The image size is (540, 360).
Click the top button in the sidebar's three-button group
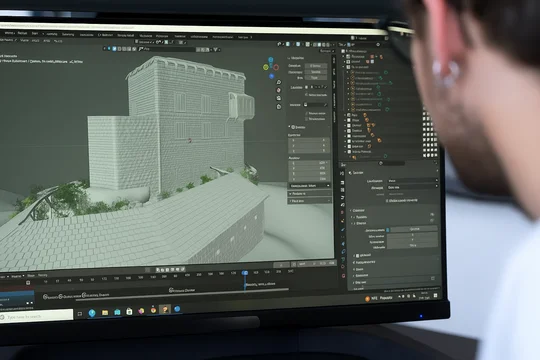pos(316,66)
